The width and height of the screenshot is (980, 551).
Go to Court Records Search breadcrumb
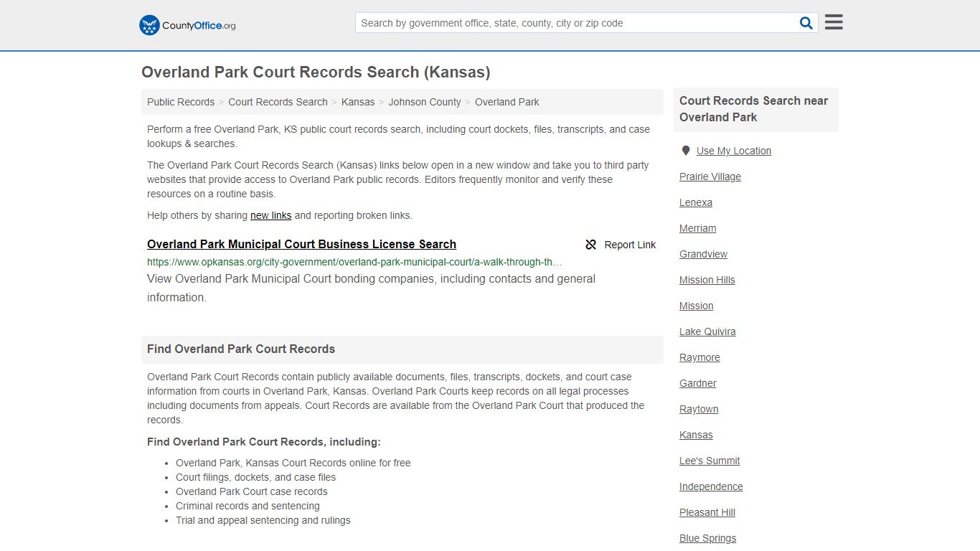pos(278,102)
